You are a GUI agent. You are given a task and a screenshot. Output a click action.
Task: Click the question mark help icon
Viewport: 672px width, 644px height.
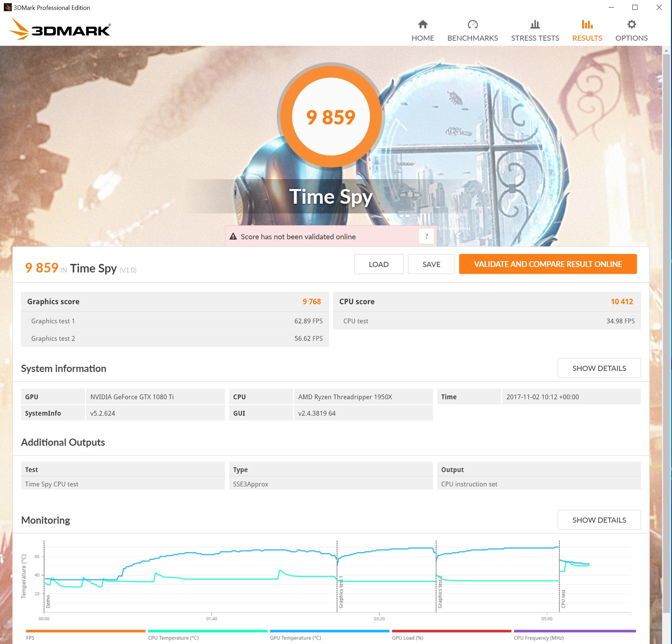426,236
